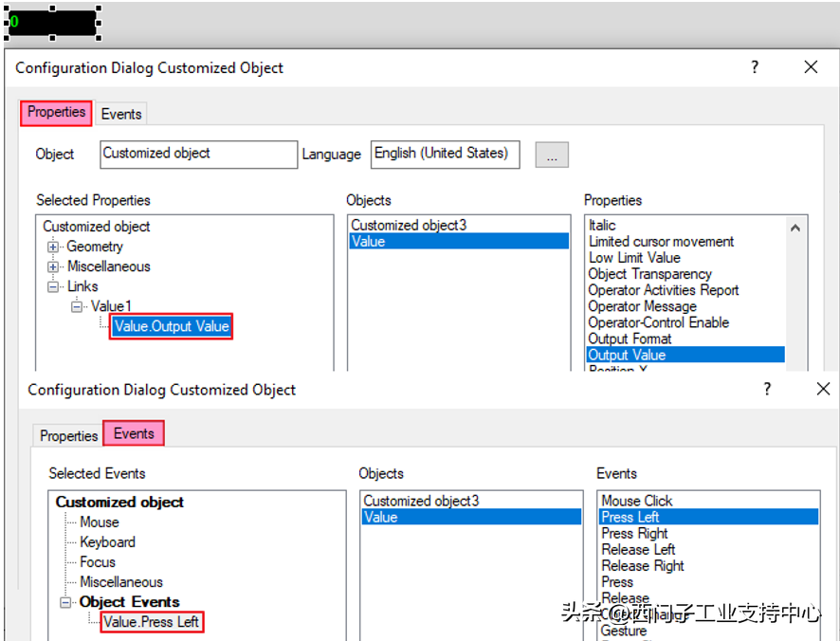Image resolution: width=840 pixels, height=641 pixels.
Task: Choose Output Format in Properties list
Action: click(x=630, y=339)
